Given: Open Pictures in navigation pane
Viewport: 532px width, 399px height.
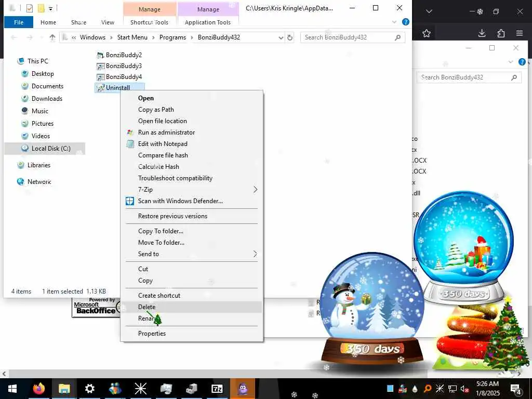Looking at the screenshot, I should (43, 124).
